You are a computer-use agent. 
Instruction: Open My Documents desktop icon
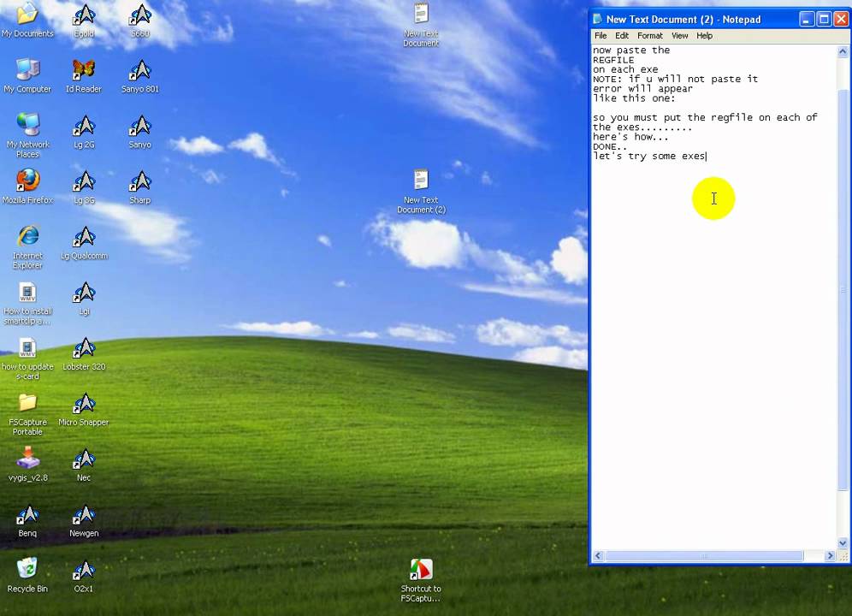[27, 21]
